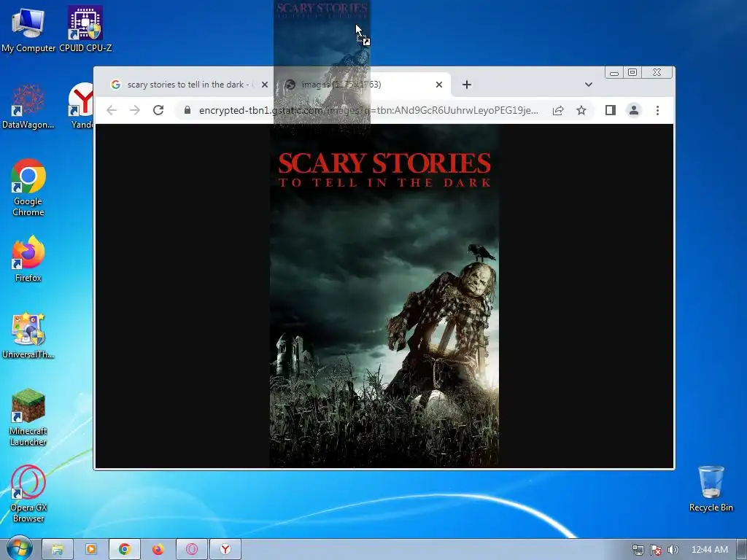The height and width of the screenshot is (560, 747).
Task: Click the Chrome back arrow
Action: (112, 111)
